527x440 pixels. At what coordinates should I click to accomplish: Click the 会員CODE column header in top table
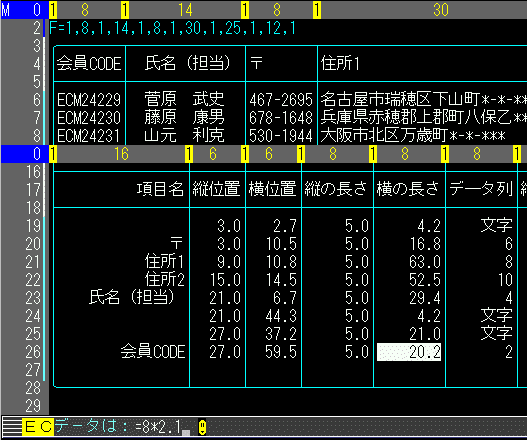[x=89, y=63]
